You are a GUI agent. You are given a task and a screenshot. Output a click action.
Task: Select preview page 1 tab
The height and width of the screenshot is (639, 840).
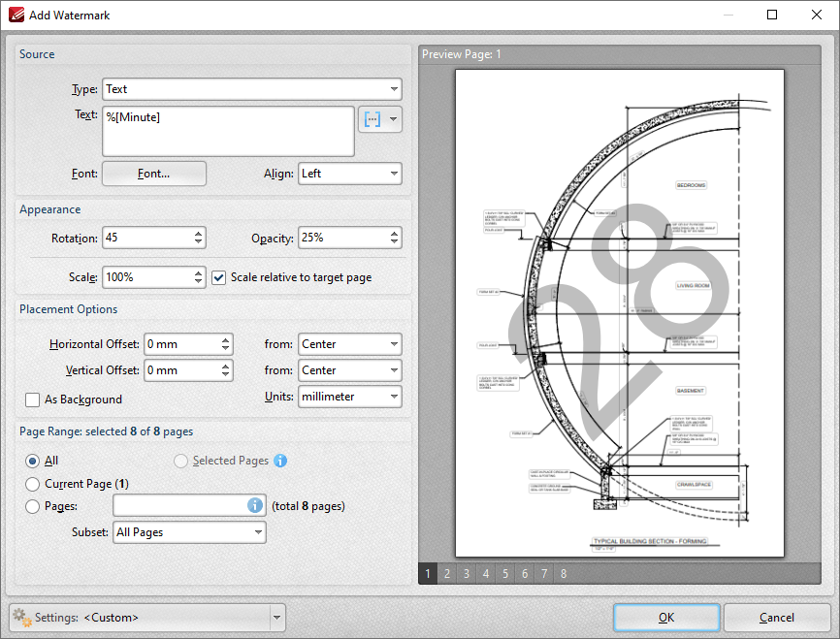428,574
